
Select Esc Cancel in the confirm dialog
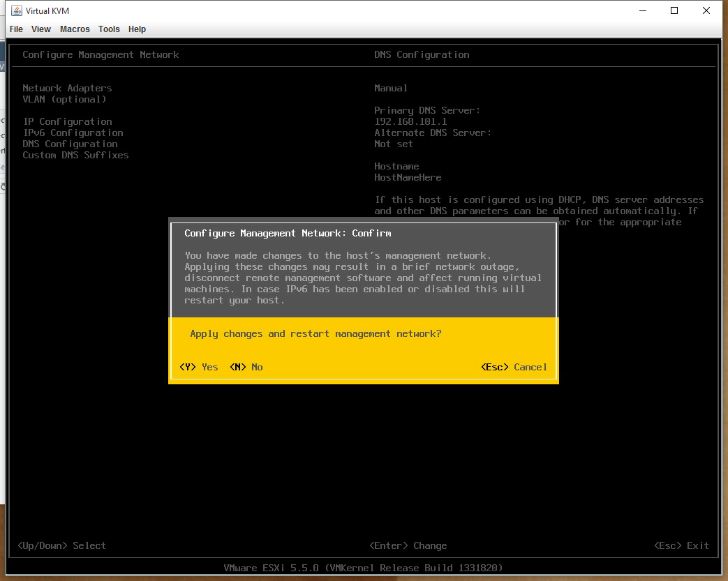pos(514,367)
